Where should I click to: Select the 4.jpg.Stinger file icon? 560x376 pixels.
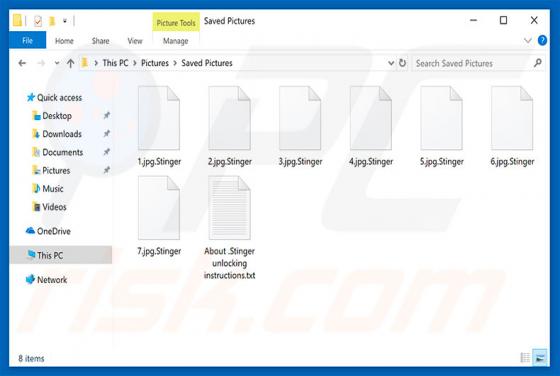(x=371, y=118)
